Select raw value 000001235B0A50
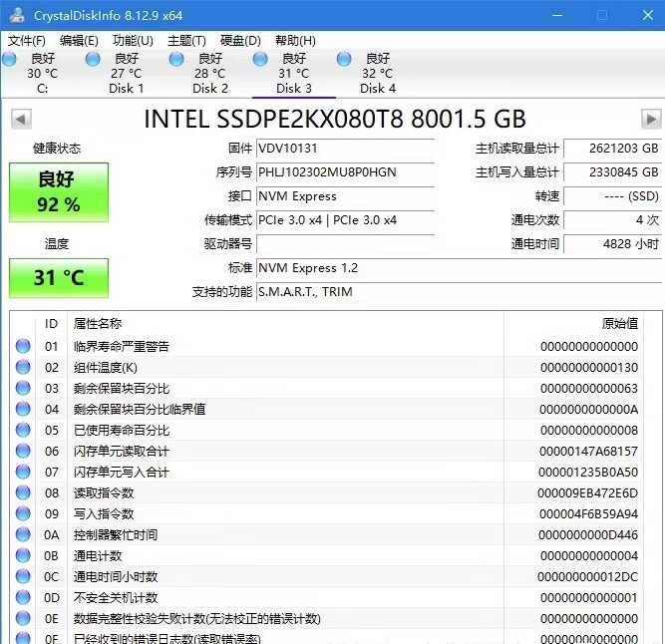665x644 pixels. pyautogui.click(x=588, y=472)
